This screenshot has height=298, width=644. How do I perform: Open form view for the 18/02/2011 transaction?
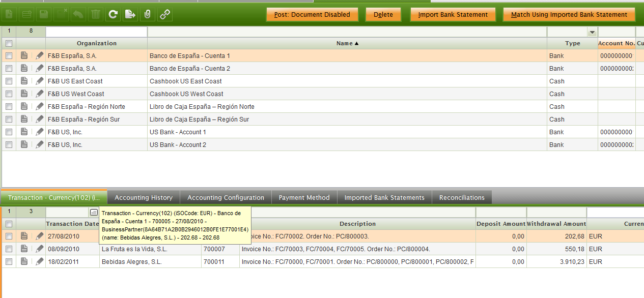[24, 261]
